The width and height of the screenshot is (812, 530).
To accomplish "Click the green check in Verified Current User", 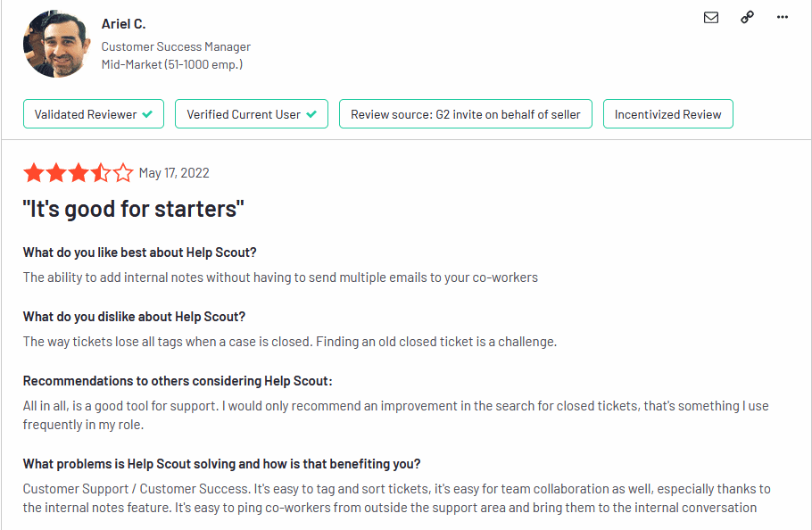I will (311, 114).
